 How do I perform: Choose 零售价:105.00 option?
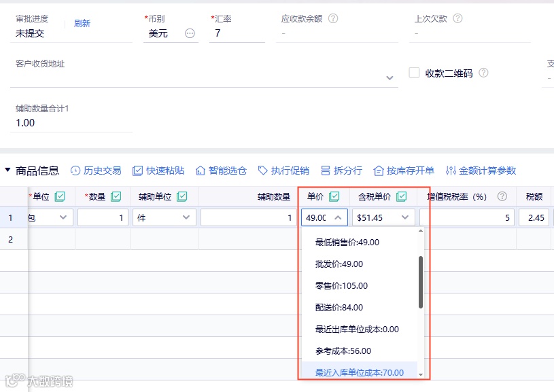coord(360,286)
